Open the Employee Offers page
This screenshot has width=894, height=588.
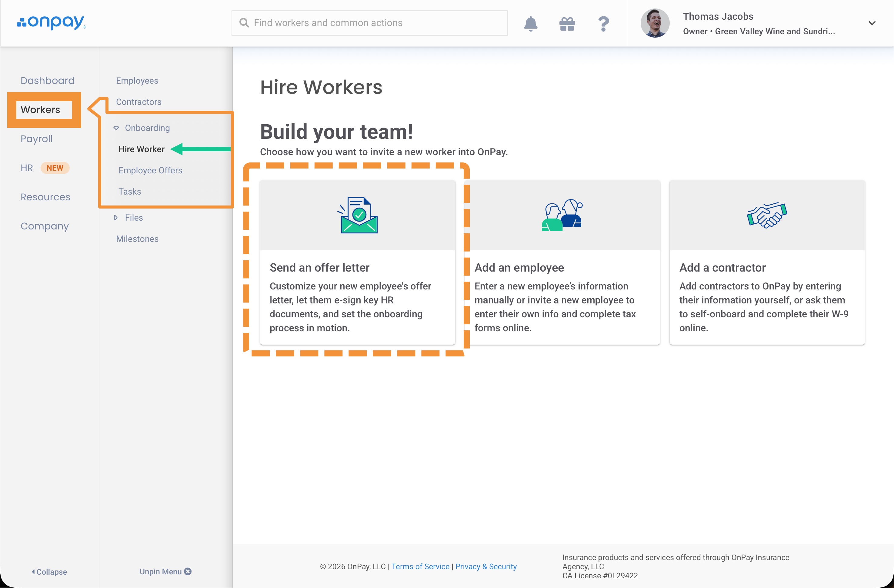150,170
